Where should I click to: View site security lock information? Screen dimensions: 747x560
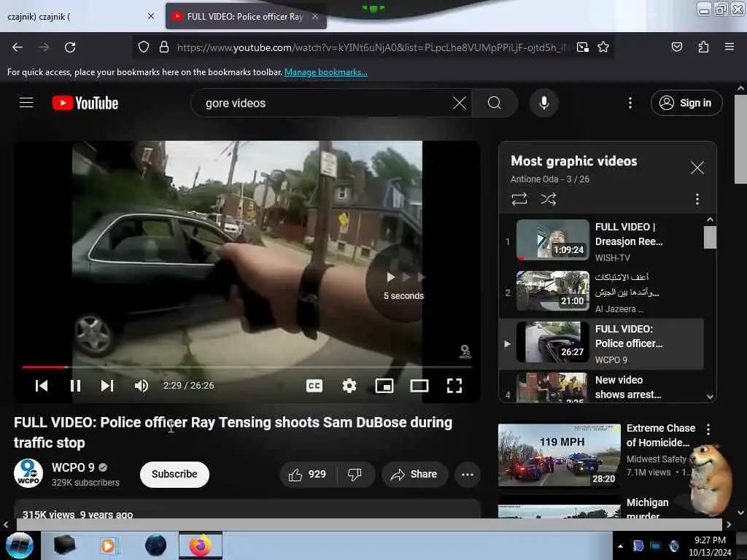point(164,47)
